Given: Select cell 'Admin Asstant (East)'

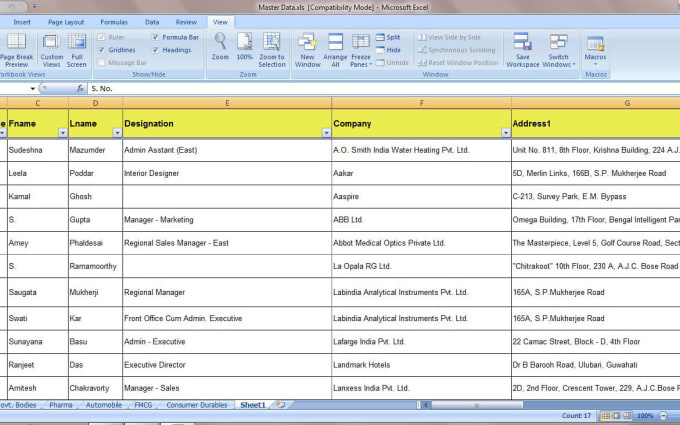Looking at the screenshot, I should pos(227,150).
